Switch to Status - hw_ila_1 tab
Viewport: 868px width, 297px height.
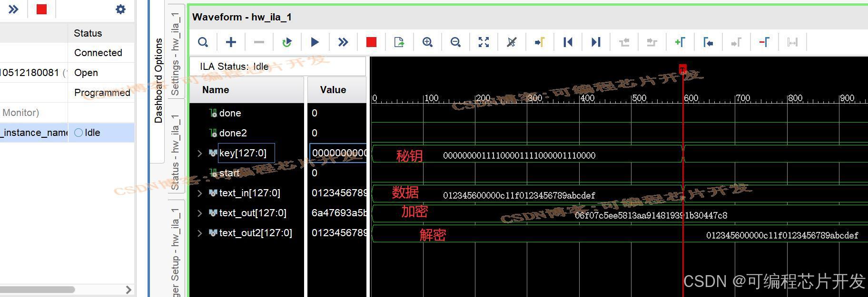pyautogui.click(x=175, y=152)
